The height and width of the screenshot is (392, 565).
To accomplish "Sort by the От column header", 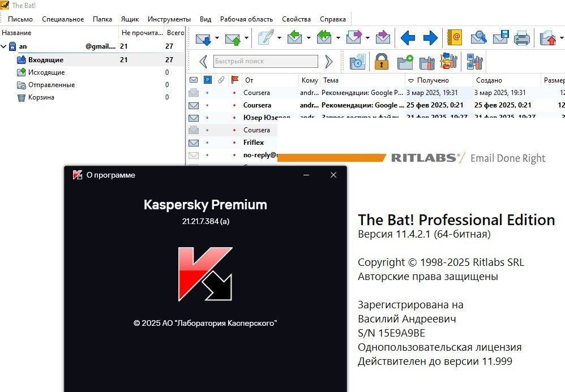I will tap(270, 80).
